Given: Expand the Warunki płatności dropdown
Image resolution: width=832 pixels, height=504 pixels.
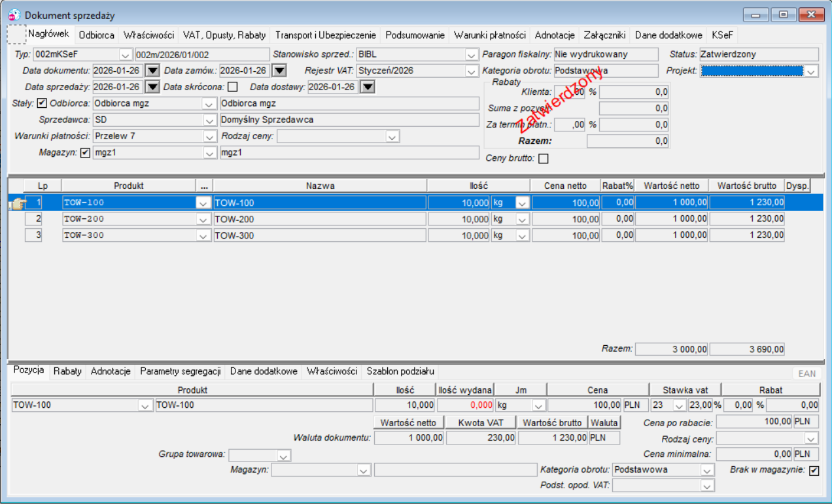Looking at the screenshot, I should (209, 137).
